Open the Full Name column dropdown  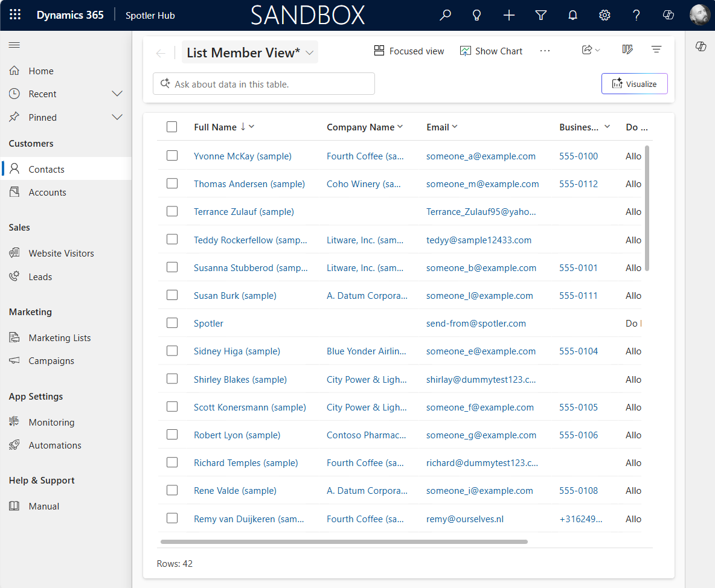252,127
